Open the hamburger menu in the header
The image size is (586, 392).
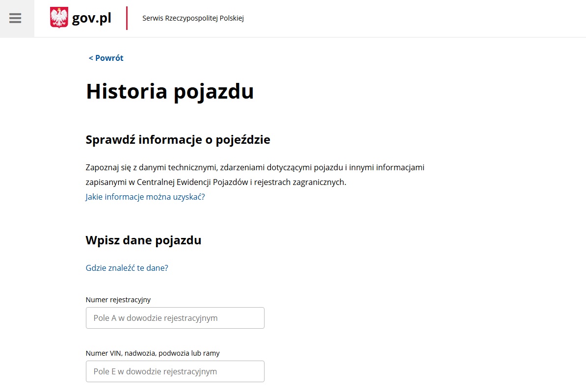click(x=15, y=18)
